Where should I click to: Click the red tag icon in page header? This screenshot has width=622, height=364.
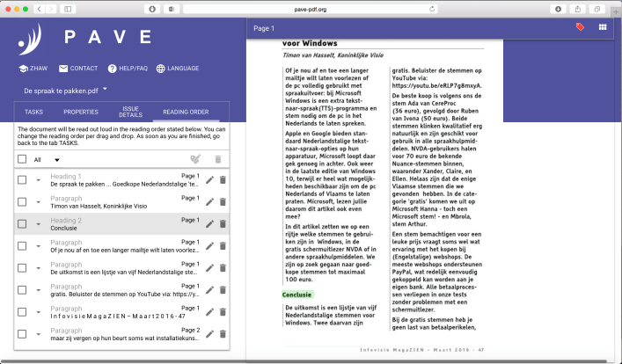580,27
